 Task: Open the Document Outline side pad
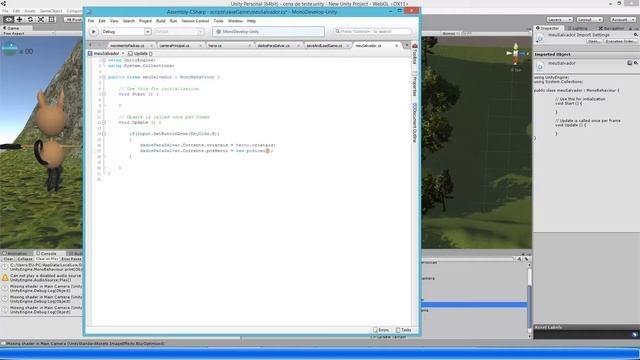415,122
